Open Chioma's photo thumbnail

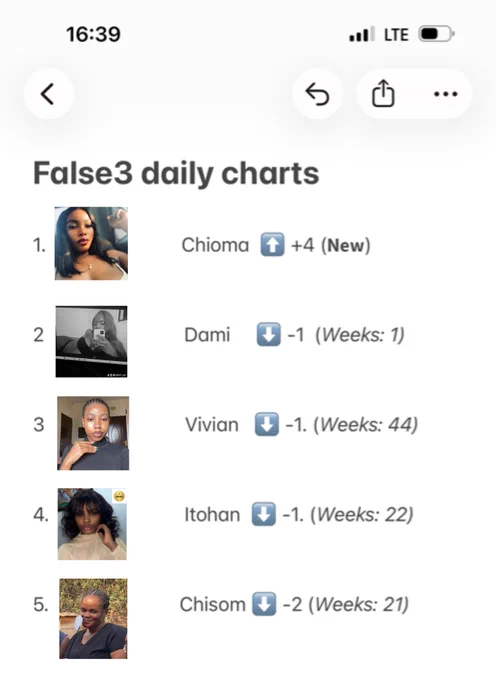[91, 243]
